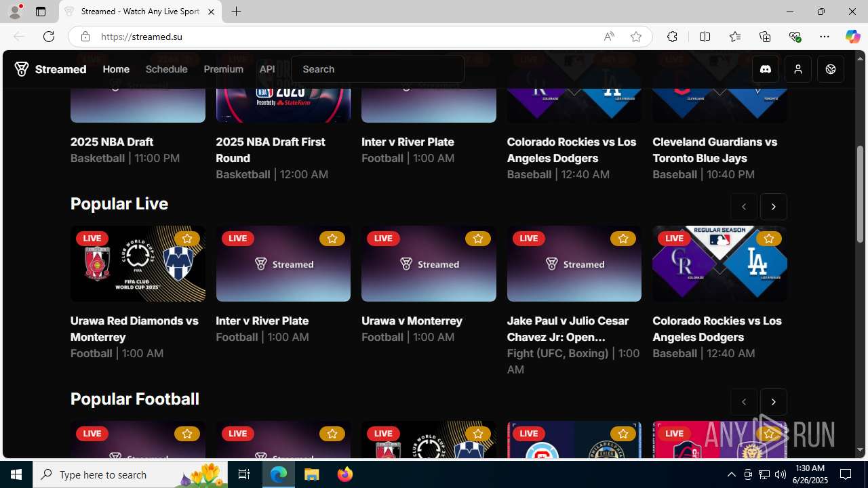Open Jake Paul v Julio Cesar Chavez Jr title

[568, 329]
